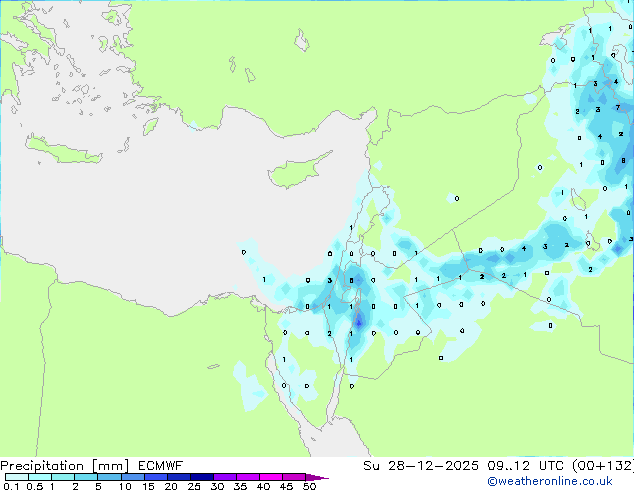Click the '0.5' legend scale label
This screenshot has width=634, height=490.
(x=35, y=486)
